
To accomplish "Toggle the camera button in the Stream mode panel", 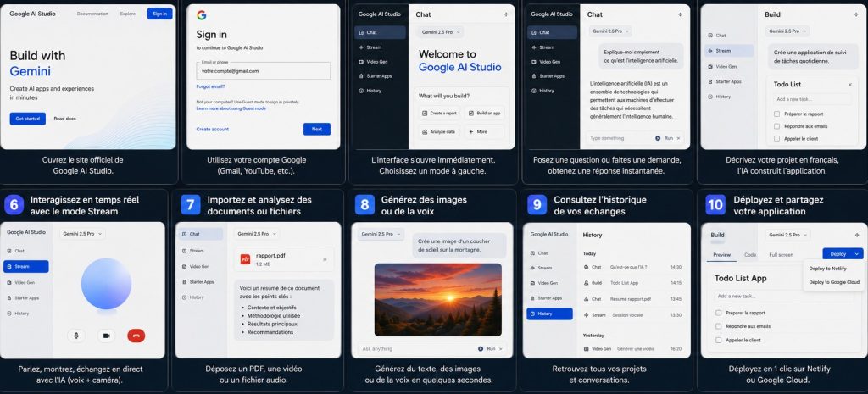I will (x=106, y=336).
